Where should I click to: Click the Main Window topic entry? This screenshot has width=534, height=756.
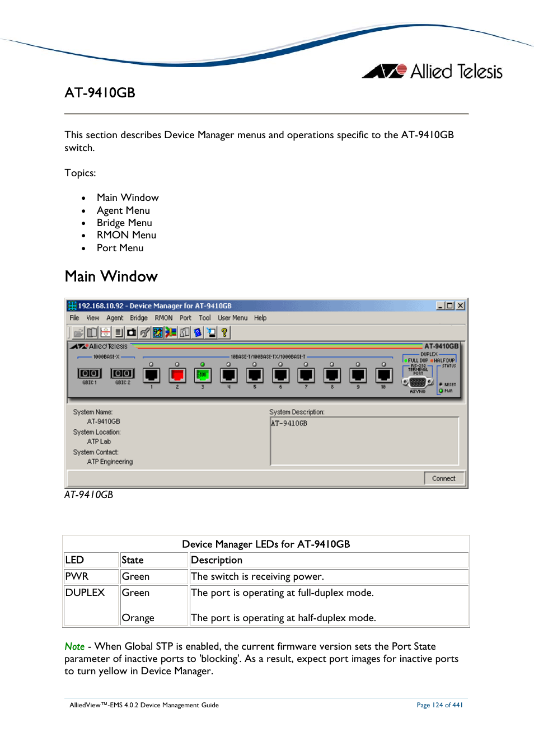(x=128, y=198)
